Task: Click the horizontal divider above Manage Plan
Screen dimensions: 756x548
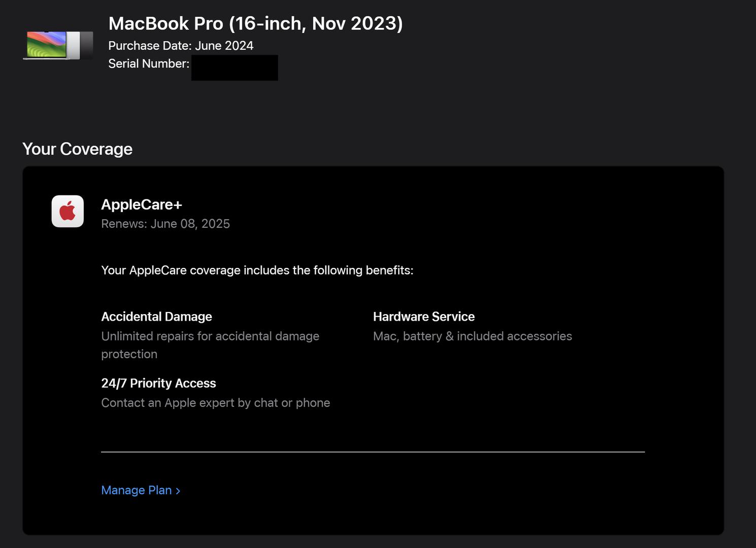Action: 373,452
